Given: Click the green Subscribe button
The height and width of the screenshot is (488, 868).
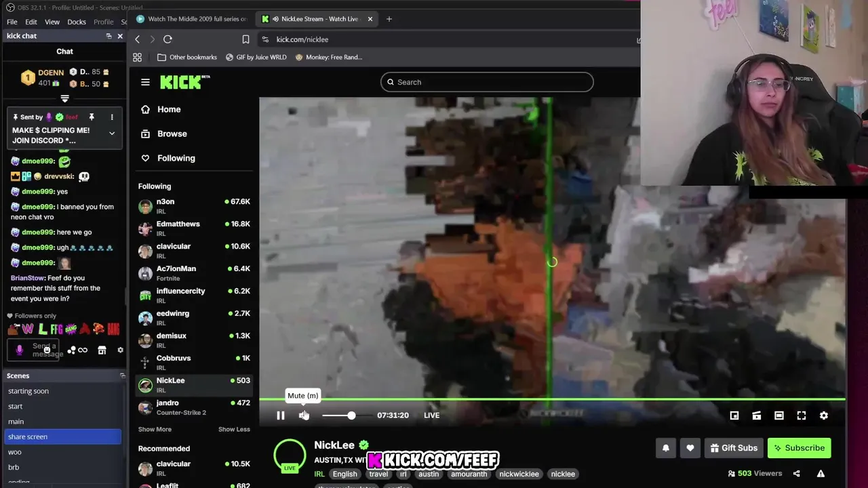Looking at the screenshot, I should click(x=799, y=448).
